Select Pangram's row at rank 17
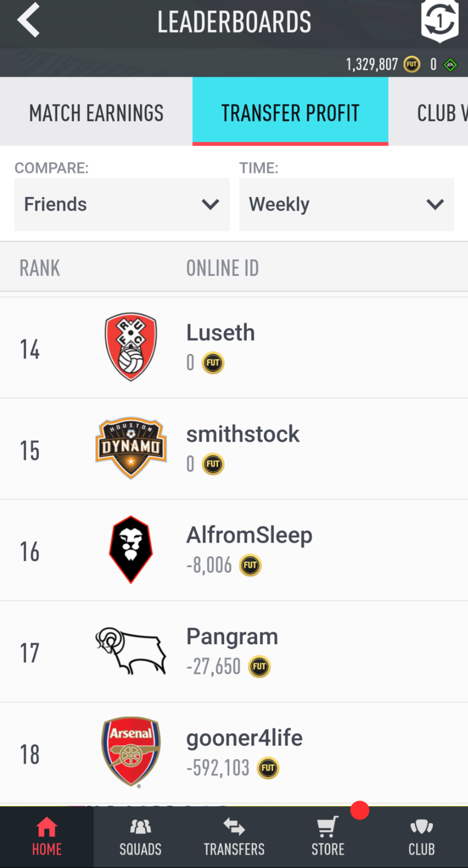 [234, 651]
